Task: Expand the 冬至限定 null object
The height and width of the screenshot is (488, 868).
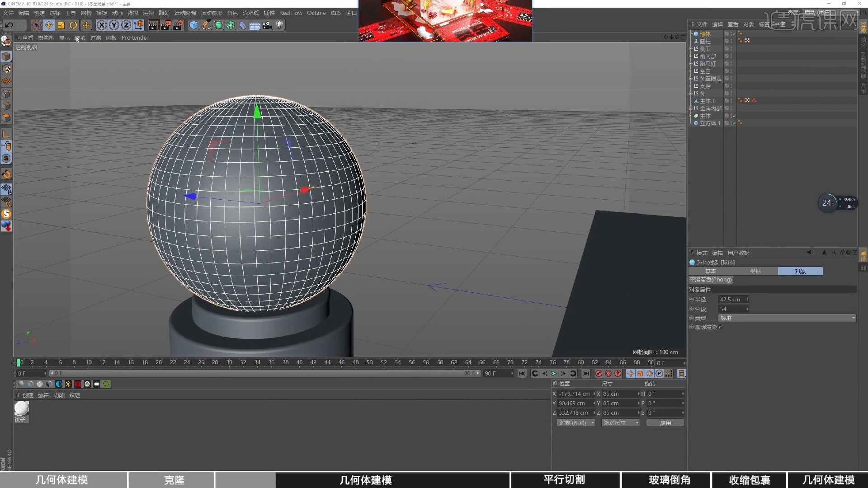Action: tap(690, 79)
